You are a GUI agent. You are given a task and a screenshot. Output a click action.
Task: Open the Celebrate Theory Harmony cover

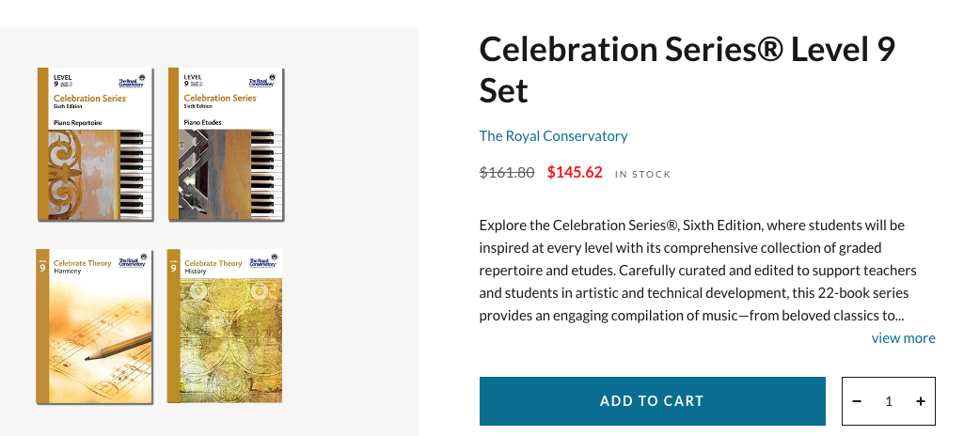94,326
